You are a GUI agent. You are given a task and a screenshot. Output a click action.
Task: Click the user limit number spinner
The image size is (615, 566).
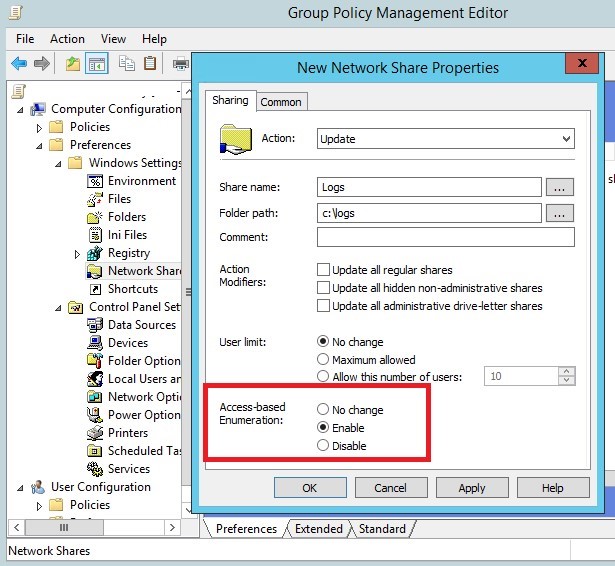click(568, 376)
